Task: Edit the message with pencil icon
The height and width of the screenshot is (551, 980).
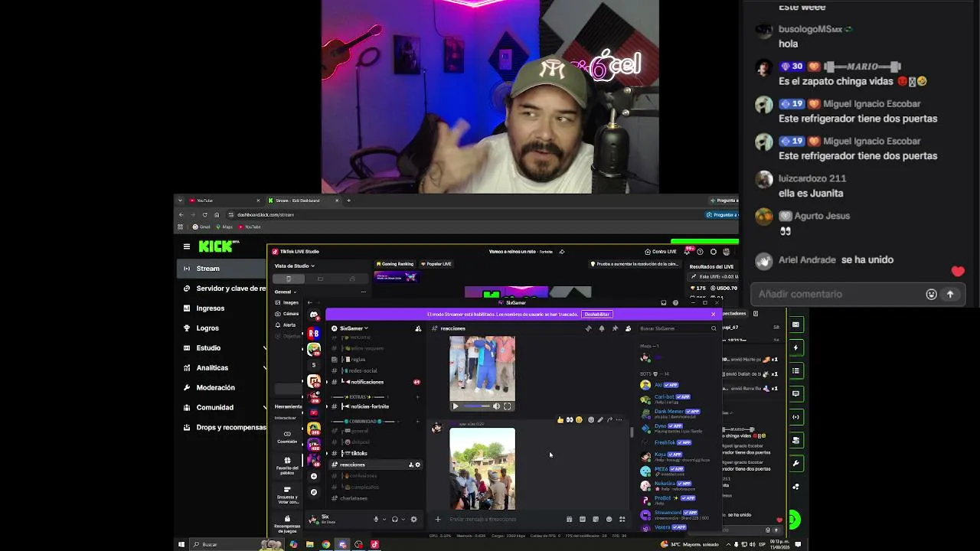Action: pyautogui.click(x=599, y=420)
